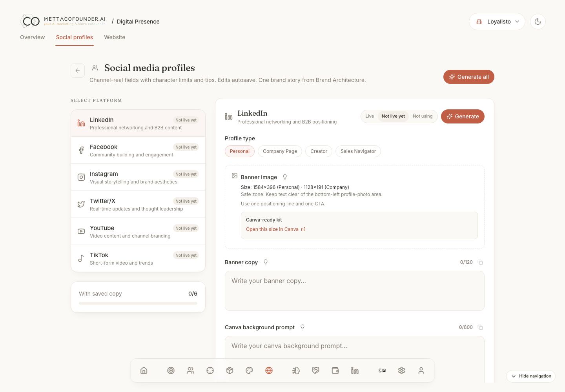The width and height of the screenshot is (565, 392).
Task: Copy the Canva background prompt with copy icon
Action: [x=480, y=327]
